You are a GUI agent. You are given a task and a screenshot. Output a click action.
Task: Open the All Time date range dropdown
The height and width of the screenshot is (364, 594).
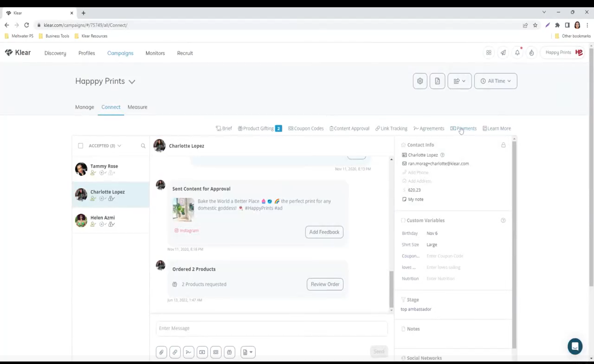click(x=496, y=81)
